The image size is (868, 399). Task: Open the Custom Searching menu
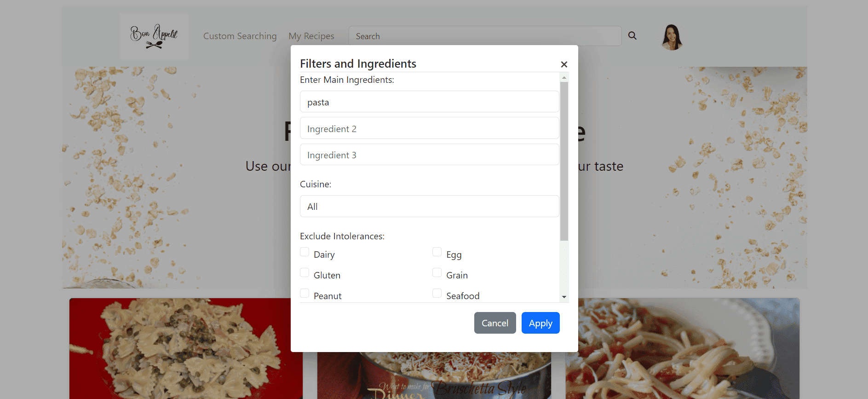(x=240, y=36)
